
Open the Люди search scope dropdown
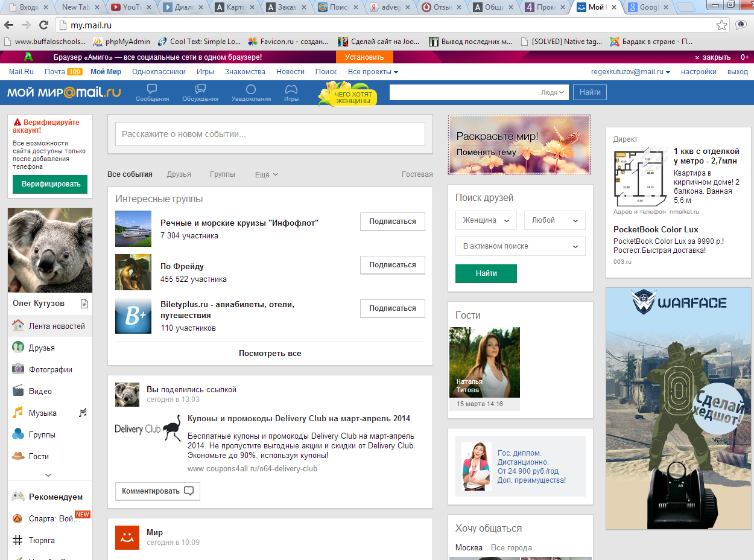[x=553, y=92]
